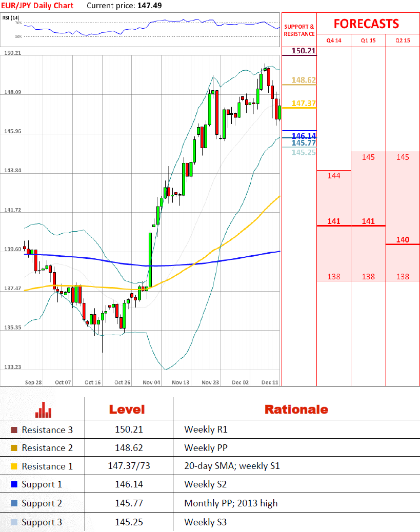
Task: Click the Q1 15 upper forecast 145
Action: pos(368,157)
